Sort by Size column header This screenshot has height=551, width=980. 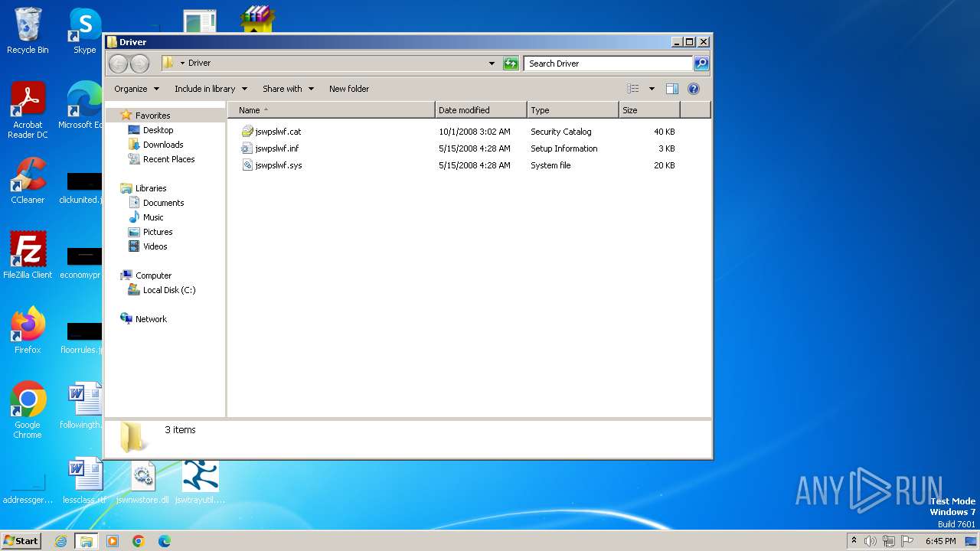[649, 110]
